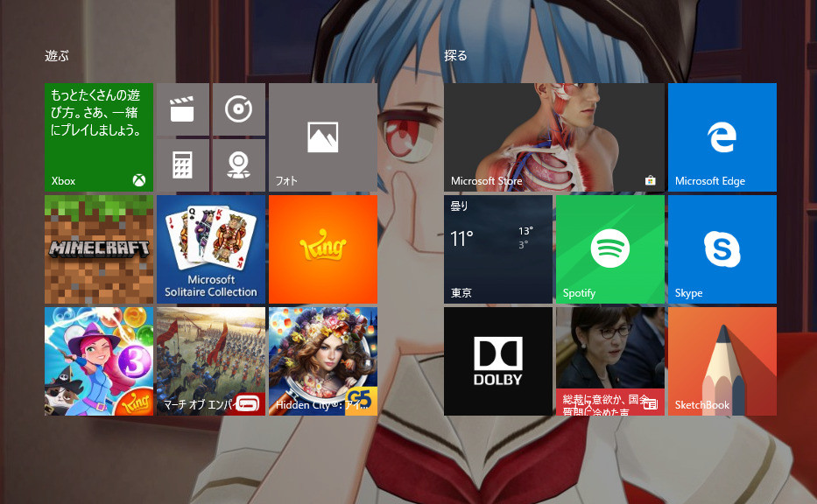The image size is (817, 504).
Task: Open the フォト photos tile
Action: click(x=323, y=137)
